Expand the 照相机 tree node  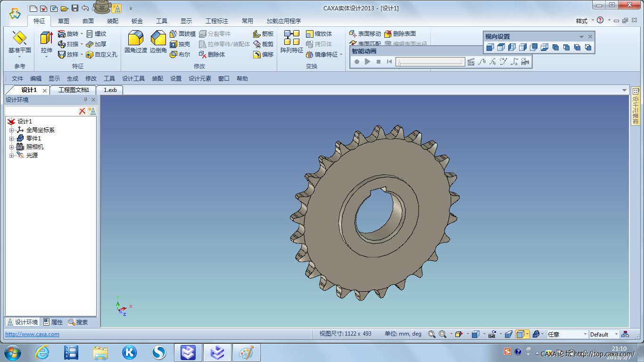coord(12,147)
